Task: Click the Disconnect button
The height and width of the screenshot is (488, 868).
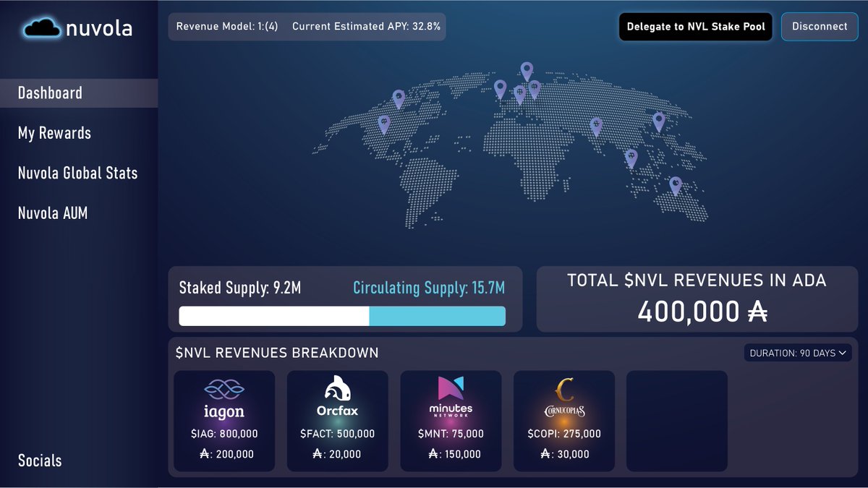Action: pyautogui.click(x=820, y=27)
